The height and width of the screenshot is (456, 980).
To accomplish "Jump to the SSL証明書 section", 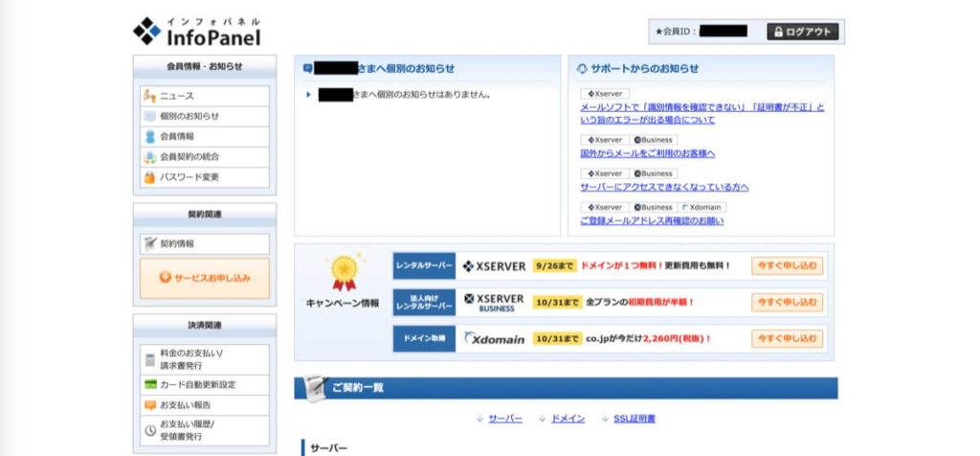I will coord(635,419).
